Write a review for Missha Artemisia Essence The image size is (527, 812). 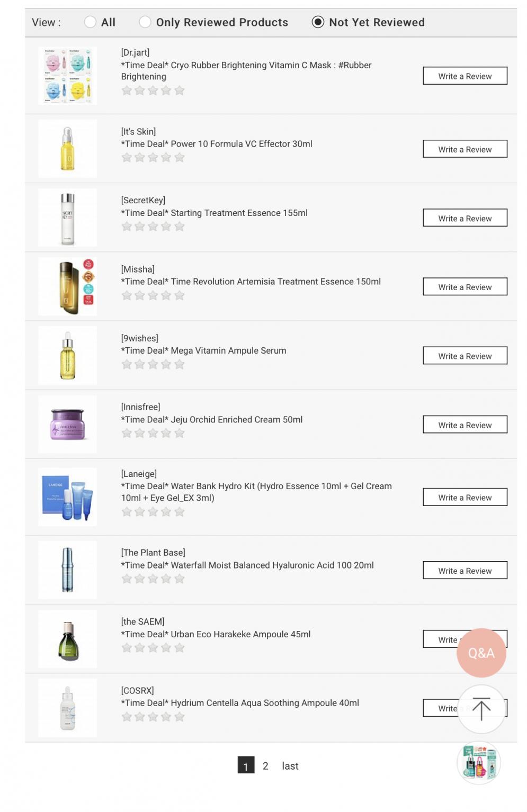coord(465,287)
